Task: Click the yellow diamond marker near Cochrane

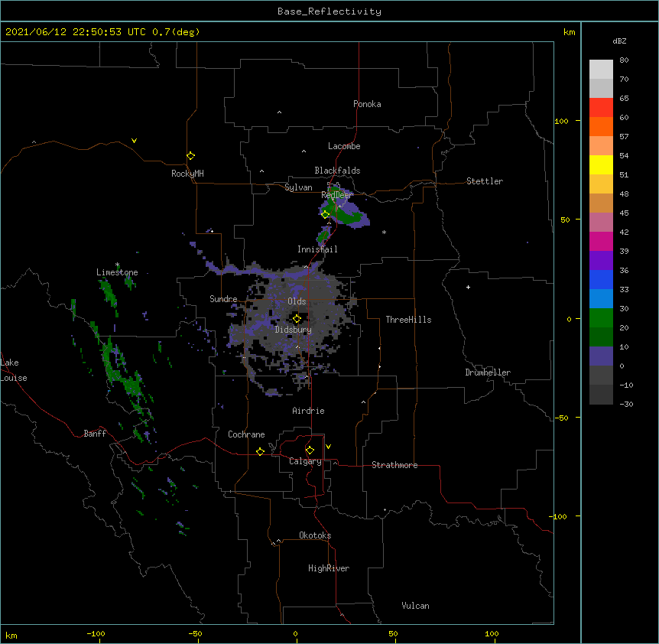Action: pos(260,451)
